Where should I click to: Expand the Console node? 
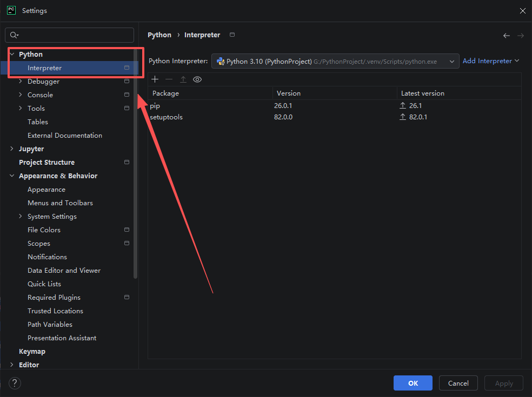(21, 95)
